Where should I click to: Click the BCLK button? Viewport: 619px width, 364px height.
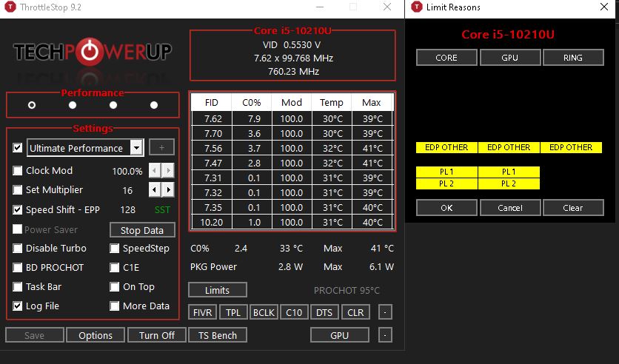click(264, 312)
